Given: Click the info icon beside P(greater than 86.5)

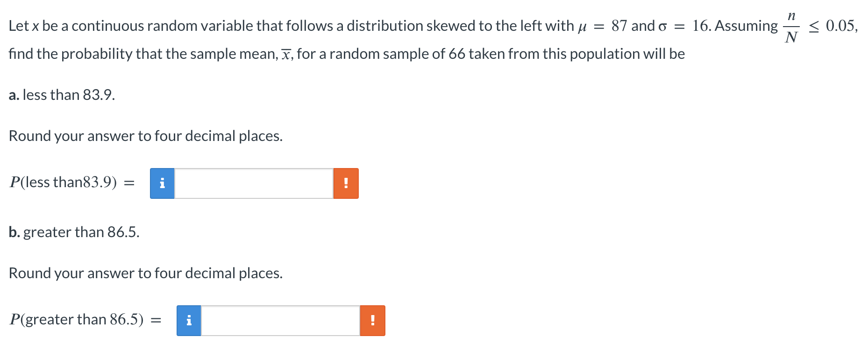Looking at the screenshot, I should coord(189,321).
